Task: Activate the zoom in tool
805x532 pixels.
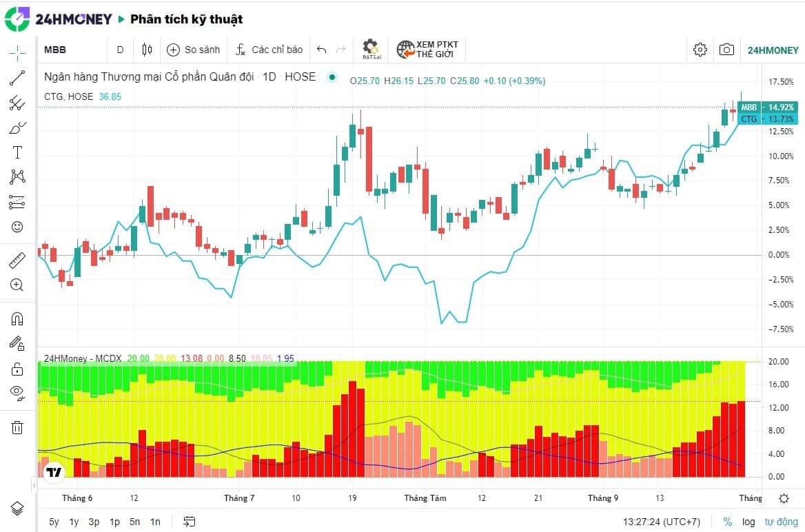Action: [17, 285]
